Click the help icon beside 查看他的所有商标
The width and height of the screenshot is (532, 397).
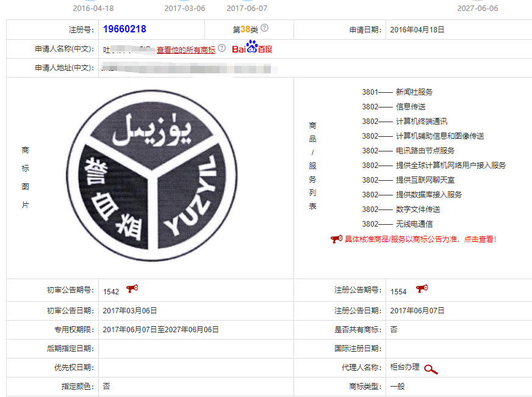click(x=221, y=48)
